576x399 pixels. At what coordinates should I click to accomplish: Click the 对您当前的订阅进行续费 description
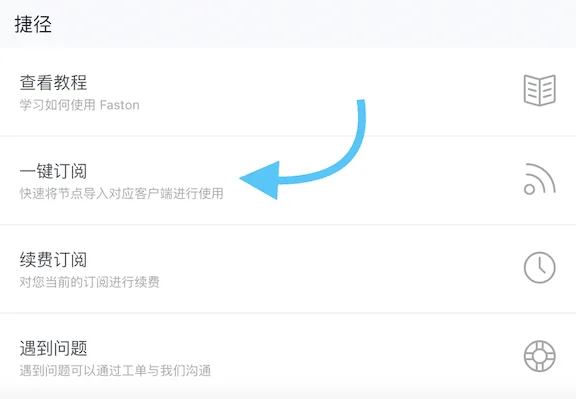click(90, 282)
